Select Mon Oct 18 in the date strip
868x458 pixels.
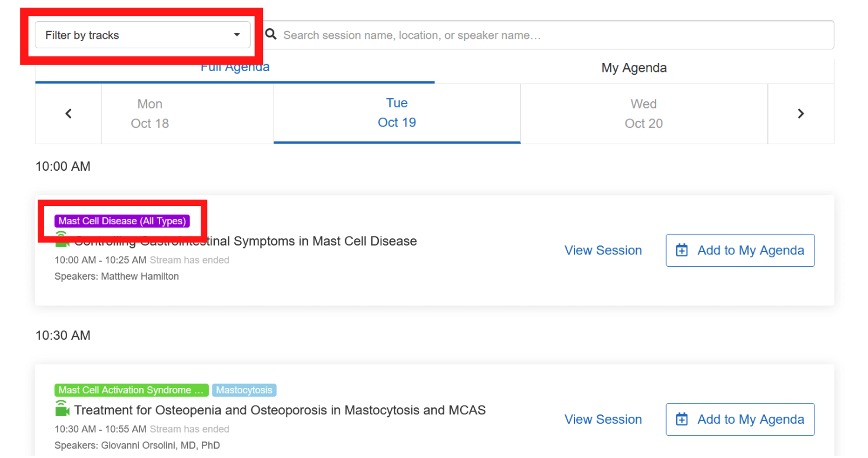point(149,113)
